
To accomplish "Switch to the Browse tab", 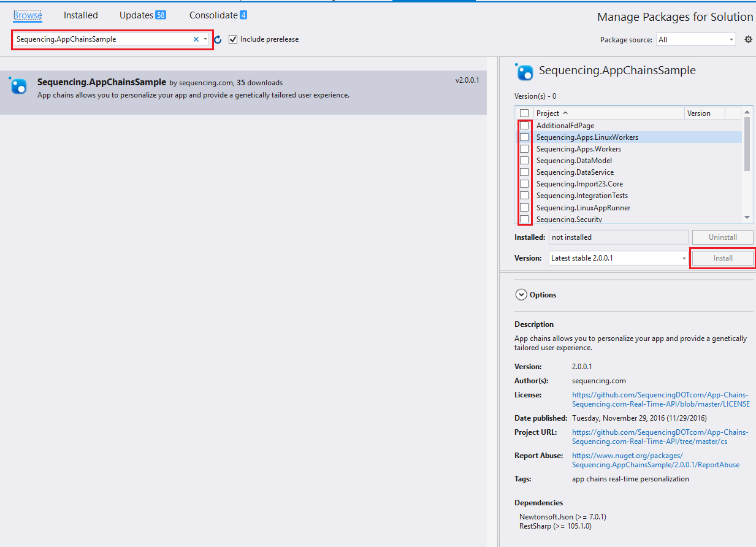I will point(28,15).
